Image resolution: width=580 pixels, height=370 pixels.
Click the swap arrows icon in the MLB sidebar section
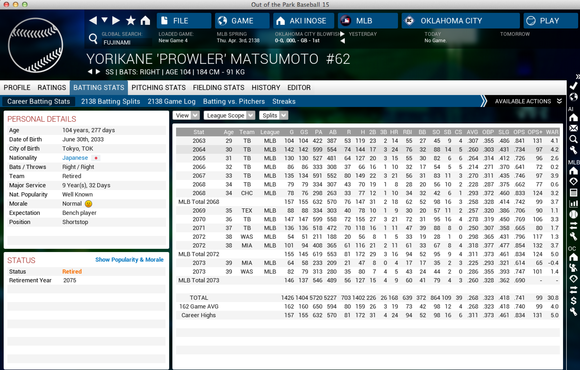pos(573,225)
